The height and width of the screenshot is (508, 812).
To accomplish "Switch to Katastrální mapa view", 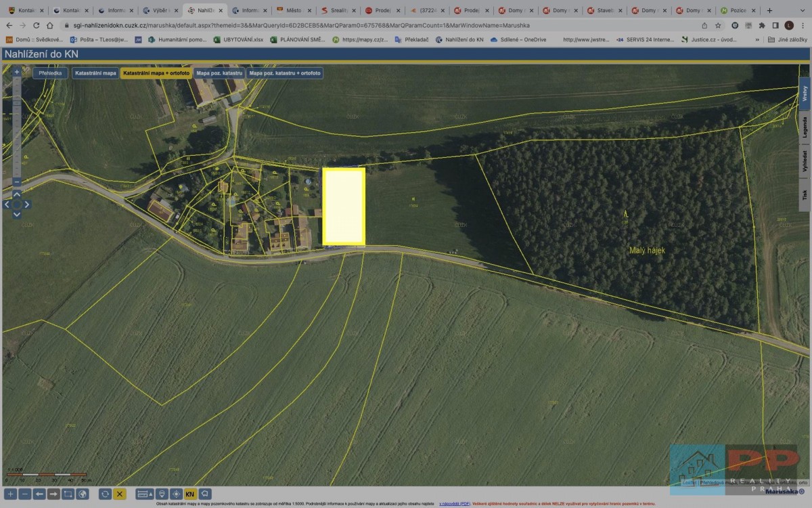I will [95, 72].
